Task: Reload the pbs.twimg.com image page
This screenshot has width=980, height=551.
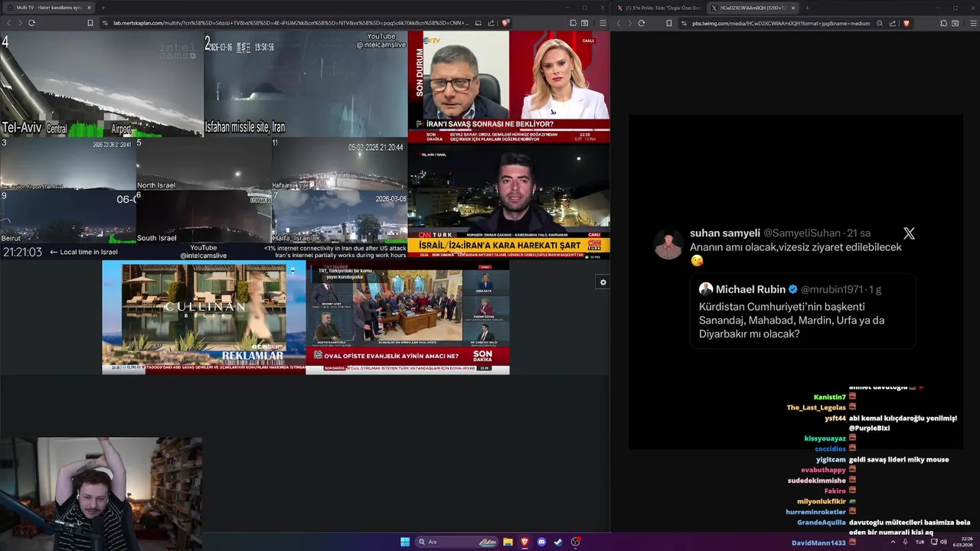Action: (642, 23)
